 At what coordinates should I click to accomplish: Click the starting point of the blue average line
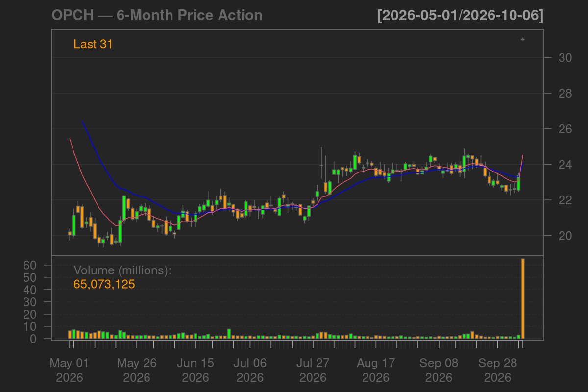click(x=82, y=121)
